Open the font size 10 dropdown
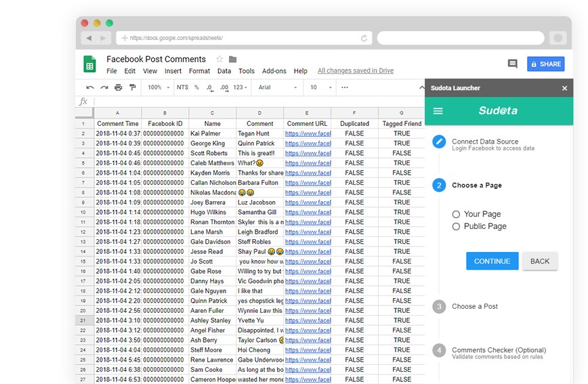The image size is (588, 384). [x=321, y=87]
